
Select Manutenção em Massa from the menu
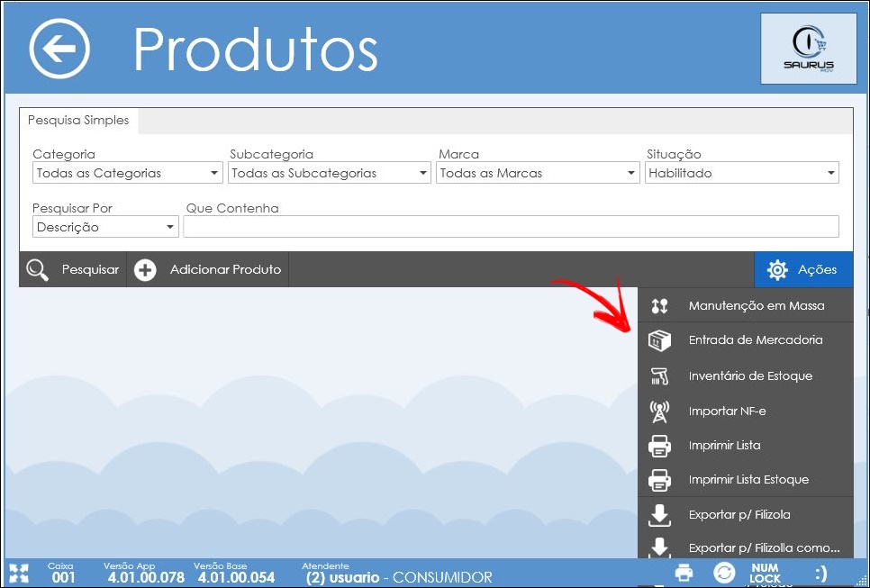pyautogui.click(x=746, y=305)
